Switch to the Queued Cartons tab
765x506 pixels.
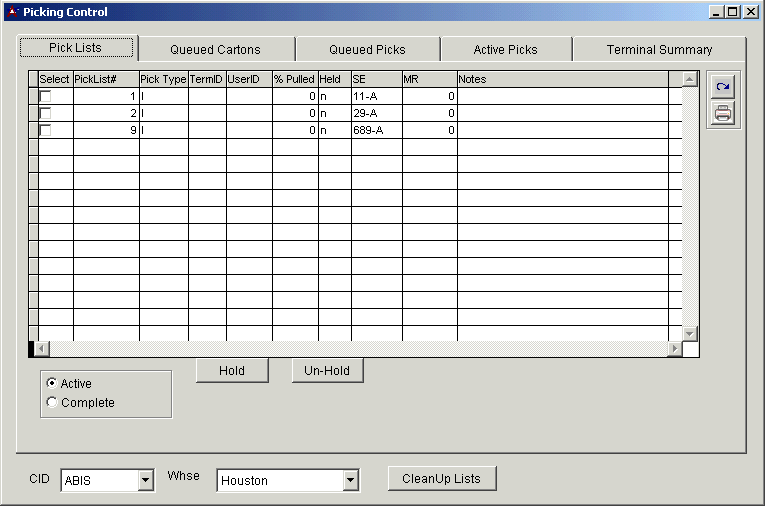(215, 49)
